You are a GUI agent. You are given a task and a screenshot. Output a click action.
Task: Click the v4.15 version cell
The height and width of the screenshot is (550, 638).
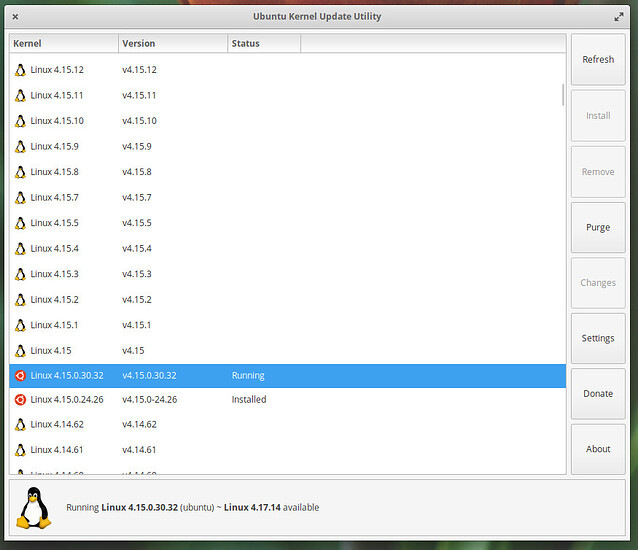[133, 351]
